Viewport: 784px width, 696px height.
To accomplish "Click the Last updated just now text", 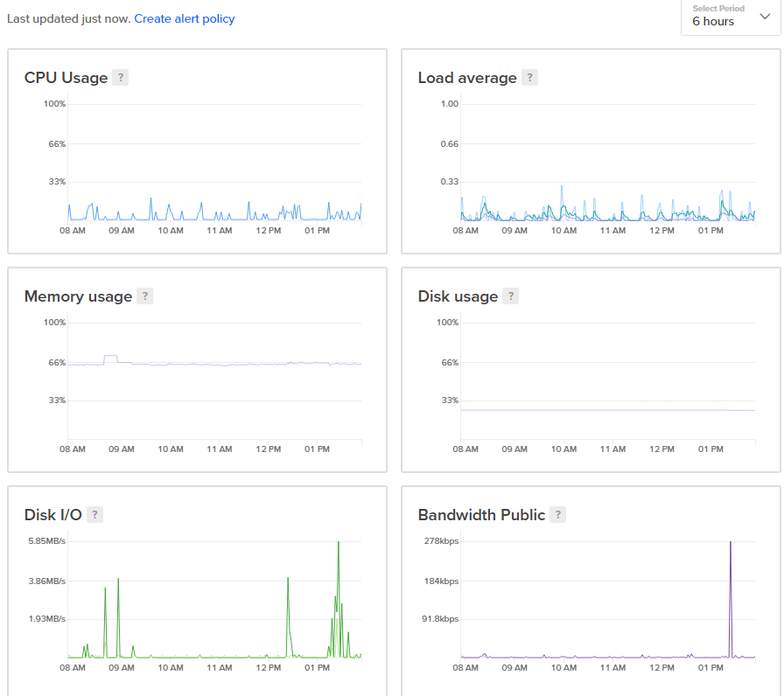I will (68, 18).
